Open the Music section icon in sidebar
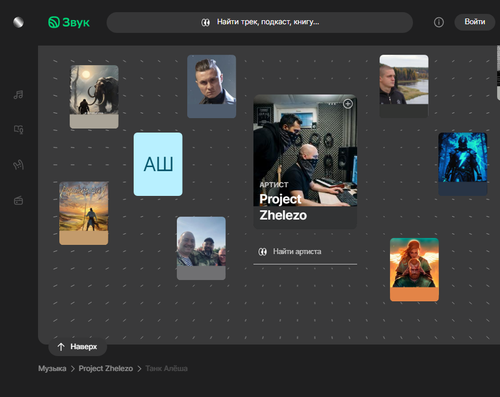The image size is (500, 397). coord(18,95)
